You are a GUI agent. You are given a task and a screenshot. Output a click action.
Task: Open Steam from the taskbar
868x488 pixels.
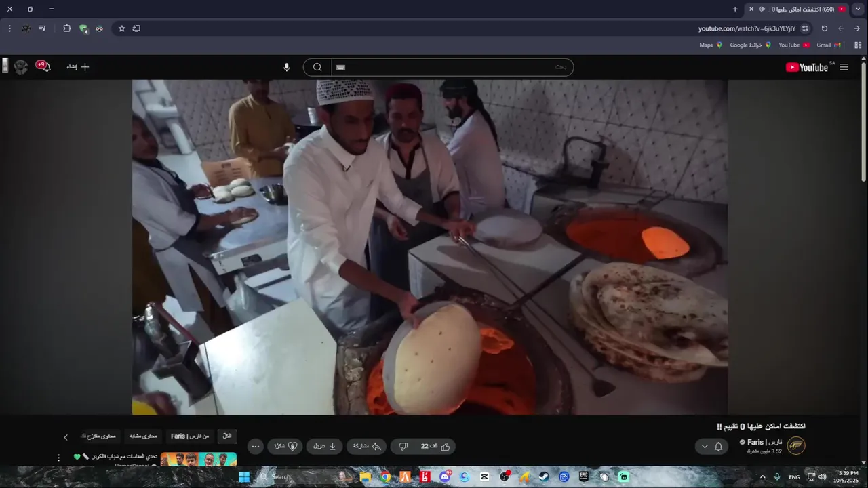544,477
